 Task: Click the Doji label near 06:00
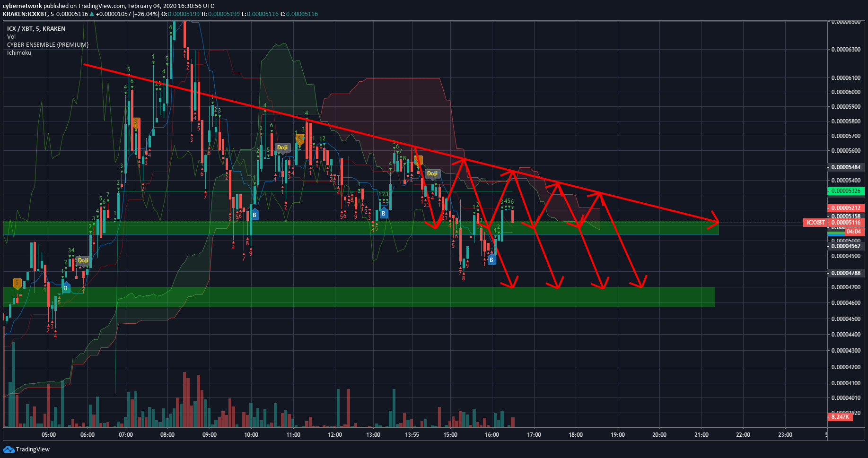(83, 260)
